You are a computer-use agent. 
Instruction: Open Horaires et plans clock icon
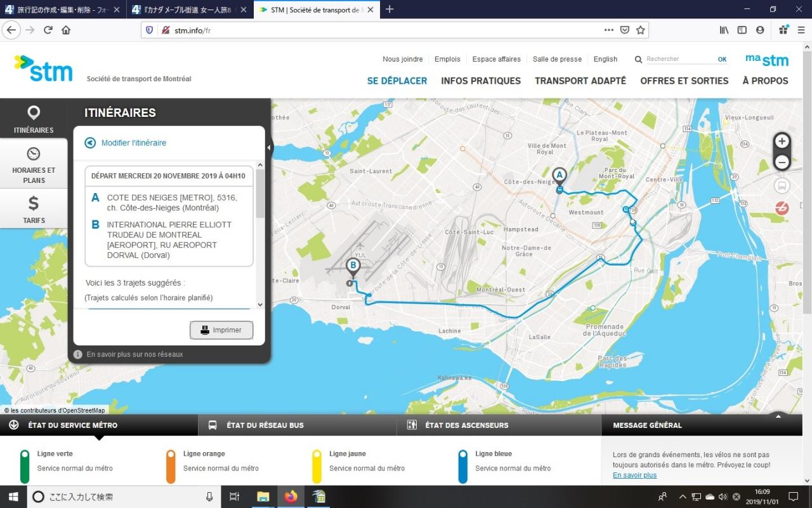point(34,154)
